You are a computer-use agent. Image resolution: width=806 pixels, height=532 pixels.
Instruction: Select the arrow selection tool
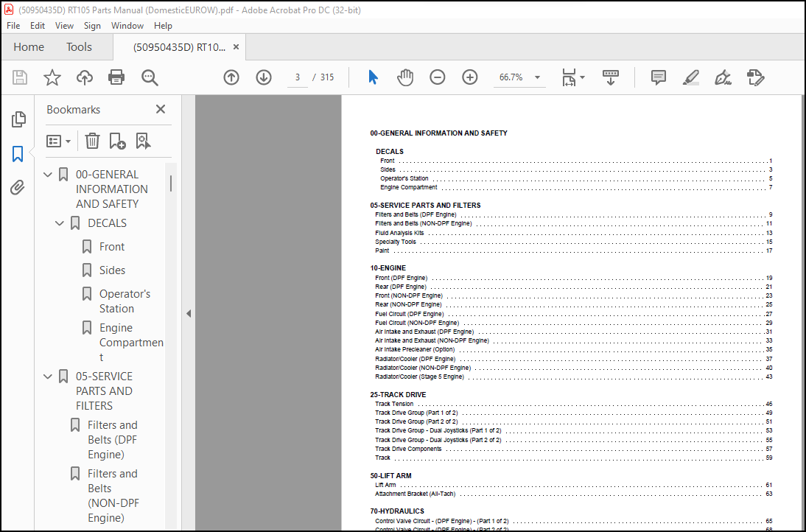[374, 77]
